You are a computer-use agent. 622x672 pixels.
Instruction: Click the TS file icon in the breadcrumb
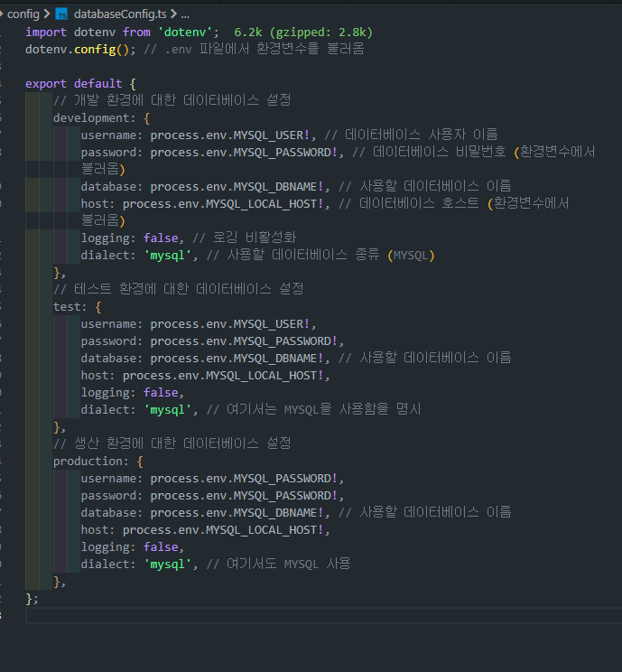click(61, 14)
